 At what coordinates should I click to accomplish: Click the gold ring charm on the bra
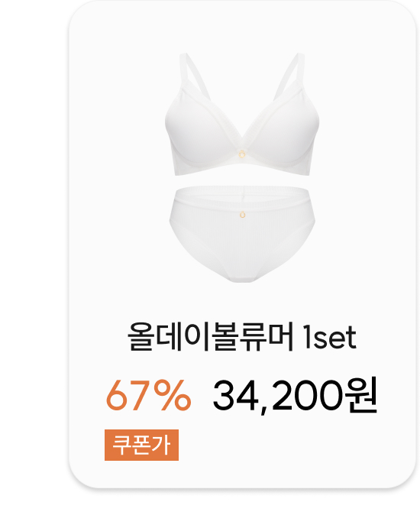pos(242,154)
